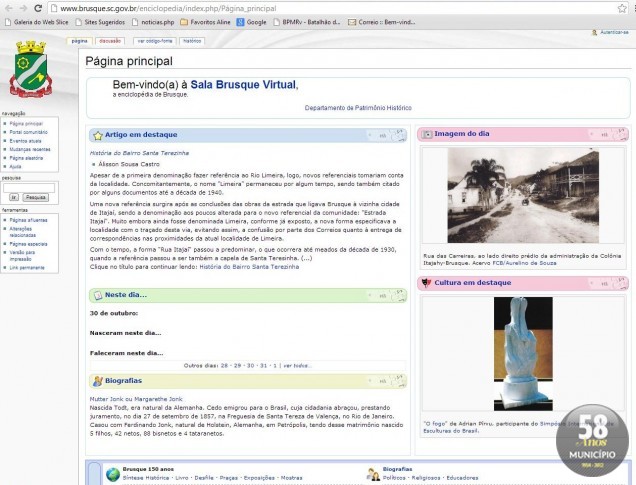The image size is (636, 485).
Task: Click the Brusque coat of arms logo
Action: 31,69
